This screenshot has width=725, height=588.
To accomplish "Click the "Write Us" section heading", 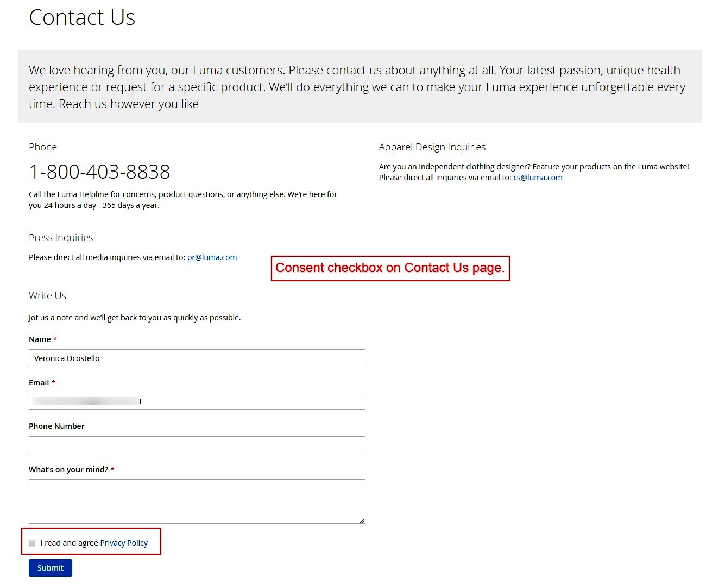I will click(47, 296).
